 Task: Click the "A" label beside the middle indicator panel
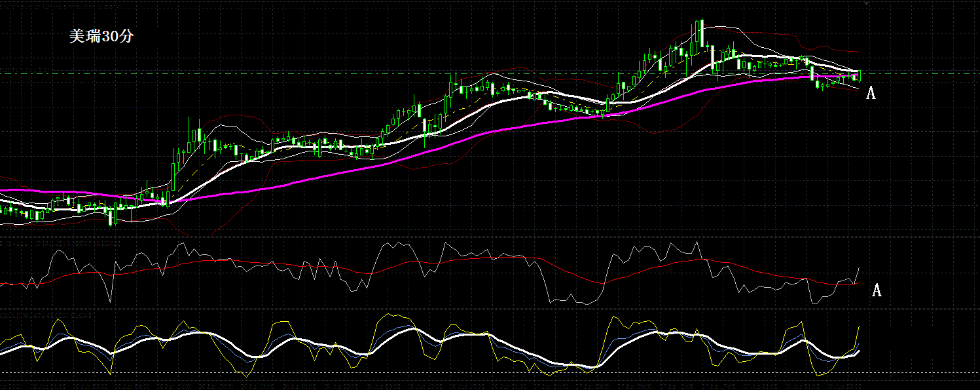(x=877, y=290)
